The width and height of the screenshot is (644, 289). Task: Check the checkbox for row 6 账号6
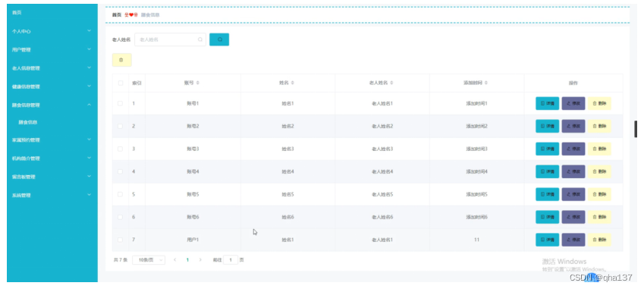(121, 217)
